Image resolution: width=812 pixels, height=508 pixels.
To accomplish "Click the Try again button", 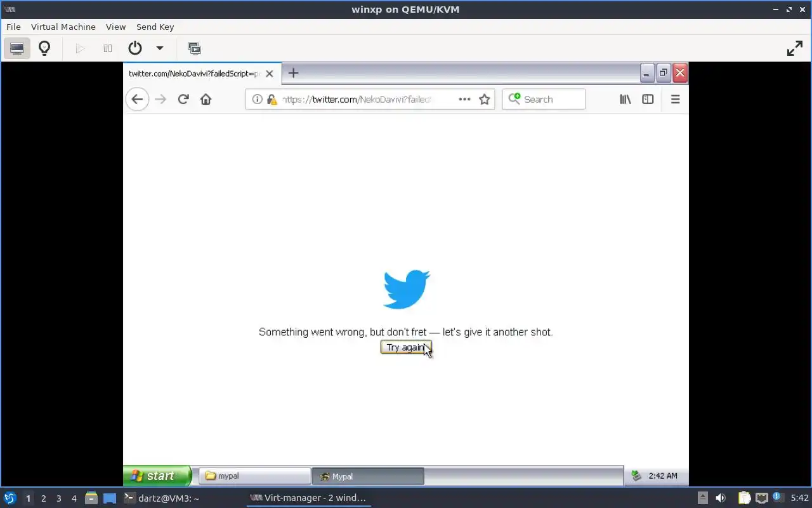I will (406, 347).
